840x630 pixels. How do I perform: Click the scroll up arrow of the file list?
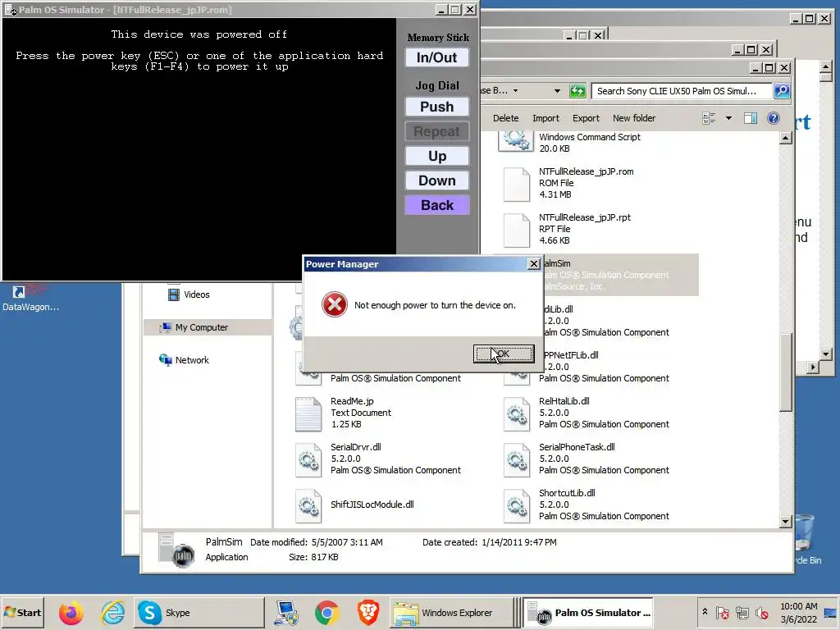(786, 138)
